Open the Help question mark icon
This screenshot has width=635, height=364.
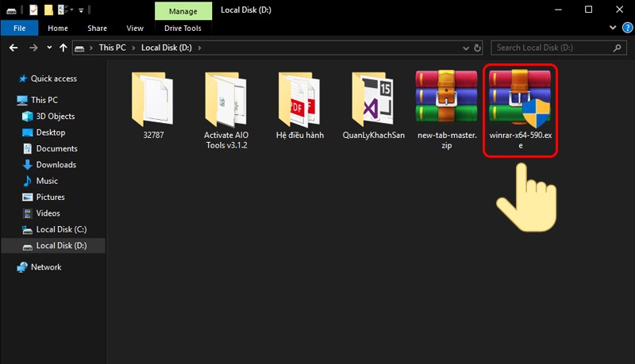(x=627, y=28)
